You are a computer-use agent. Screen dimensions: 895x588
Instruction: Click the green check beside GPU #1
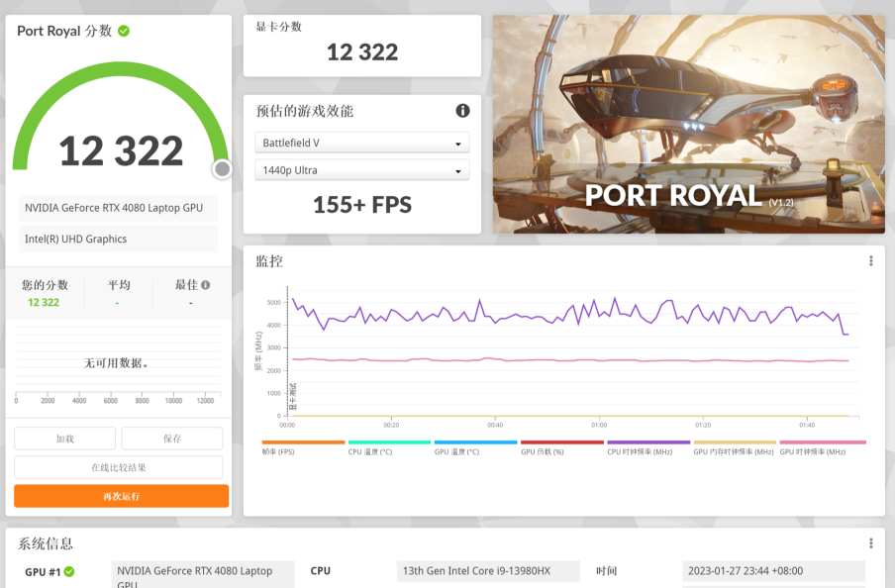coord(69,571)
